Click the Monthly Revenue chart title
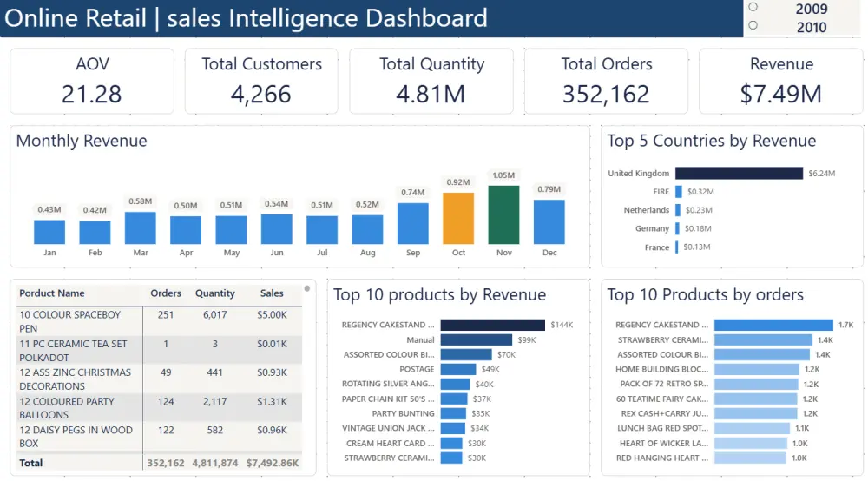The height and width of the screenshot is (481, 868). point(82,141)
